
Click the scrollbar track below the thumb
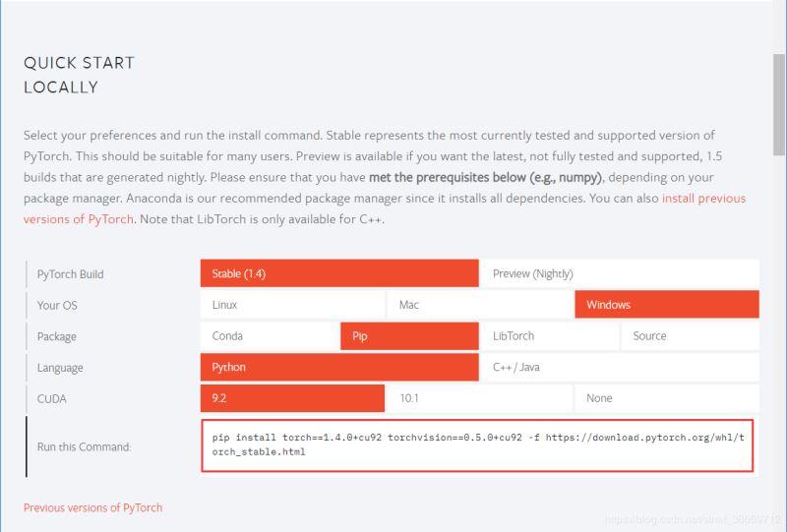[779, 344]
